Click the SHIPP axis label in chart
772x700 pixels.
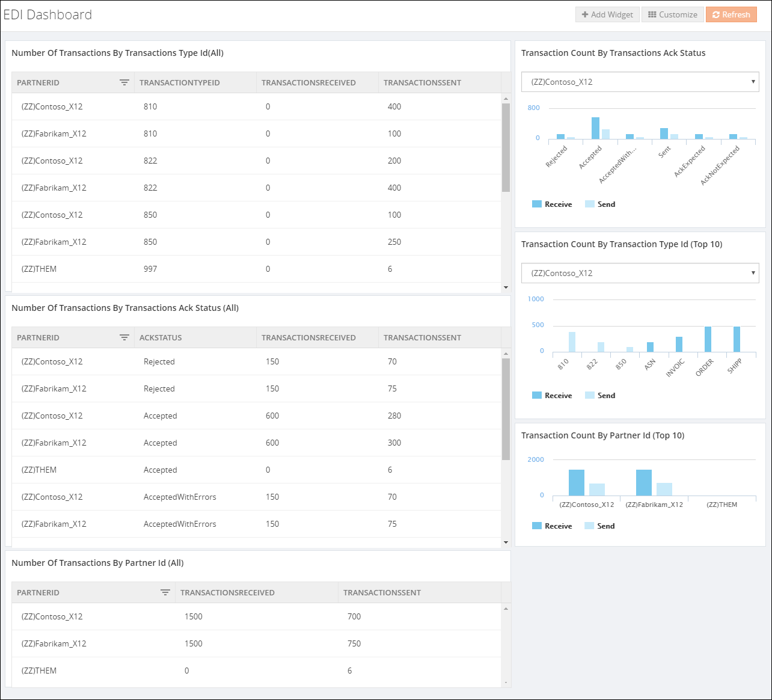coord(734,366)
